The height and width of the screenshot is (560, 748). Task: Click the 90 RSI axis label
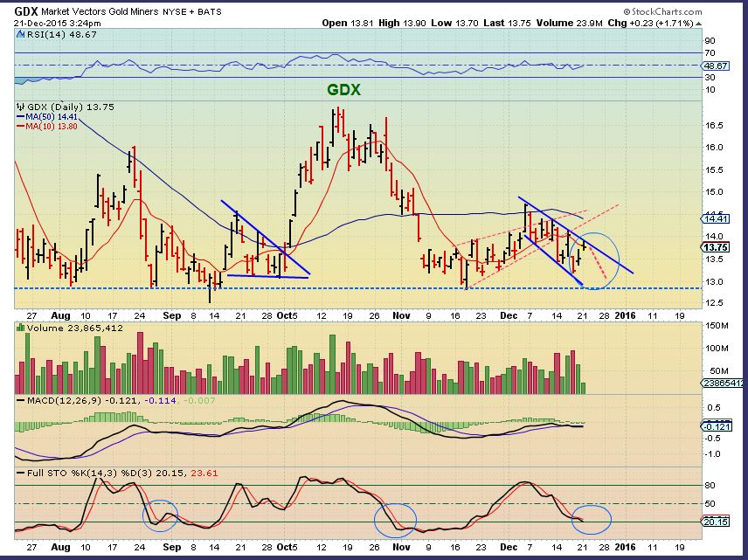[710, 41]
